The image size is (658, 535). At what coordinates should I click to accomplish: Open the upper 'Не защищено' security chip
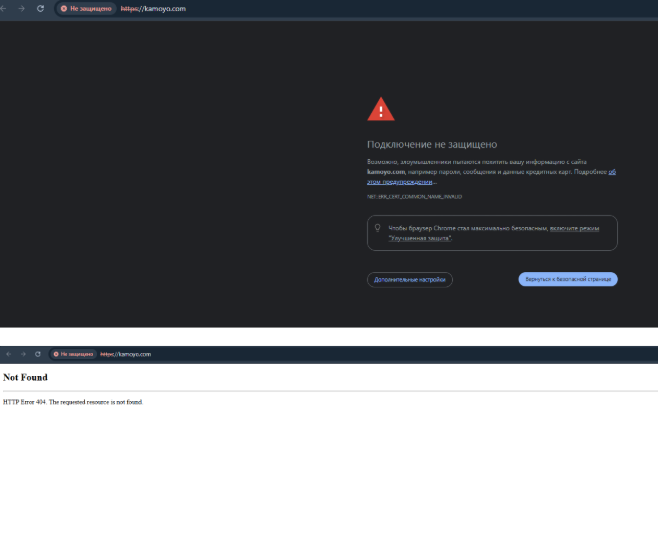click(86, 8)
